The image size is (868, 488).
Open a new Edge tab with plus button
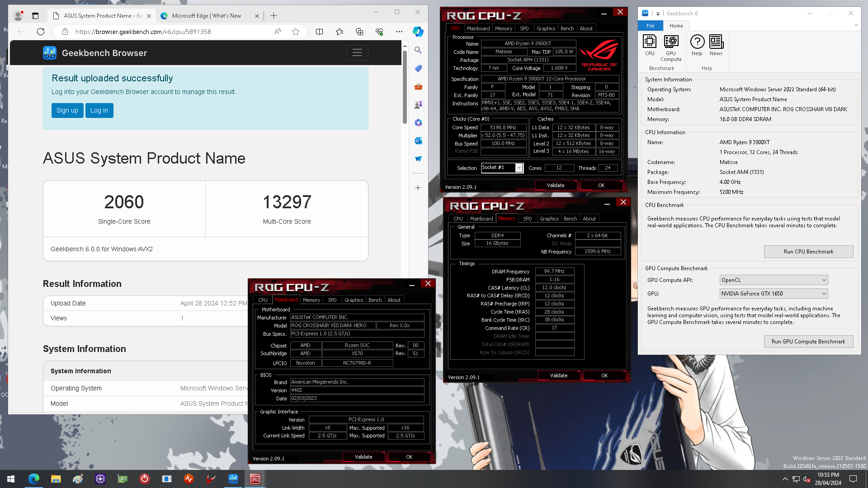(x=274, y=16)
